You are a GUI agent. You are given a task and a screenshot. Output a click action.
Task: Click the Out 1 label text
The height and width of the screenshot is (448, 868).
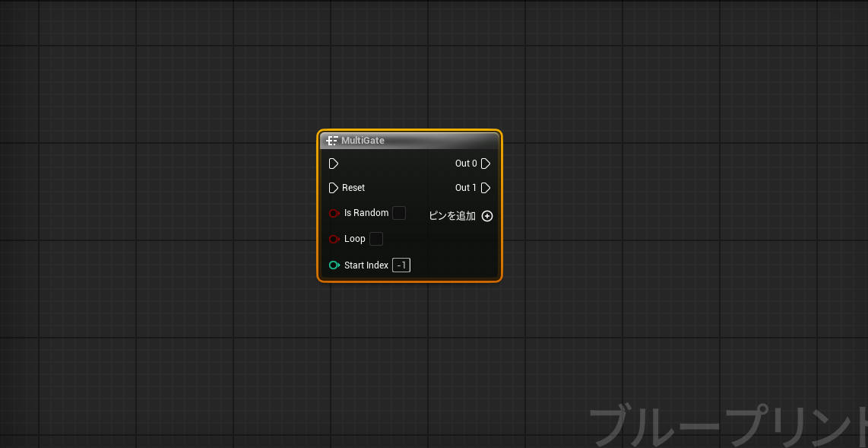tap(464, 188)
